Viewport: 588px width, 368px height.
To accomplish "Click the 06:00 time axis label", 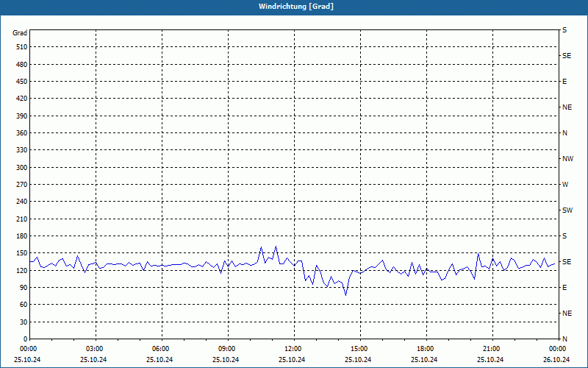I will [160, 349].
